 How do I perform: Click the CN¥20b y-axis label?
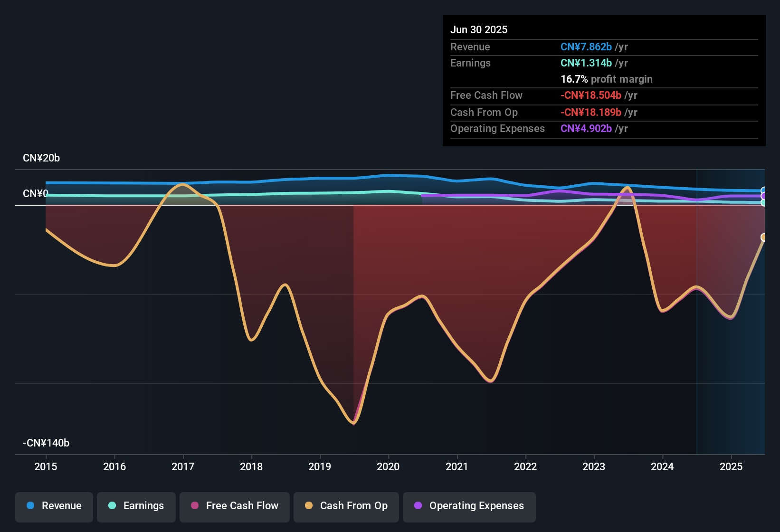(x=41, y=158)
